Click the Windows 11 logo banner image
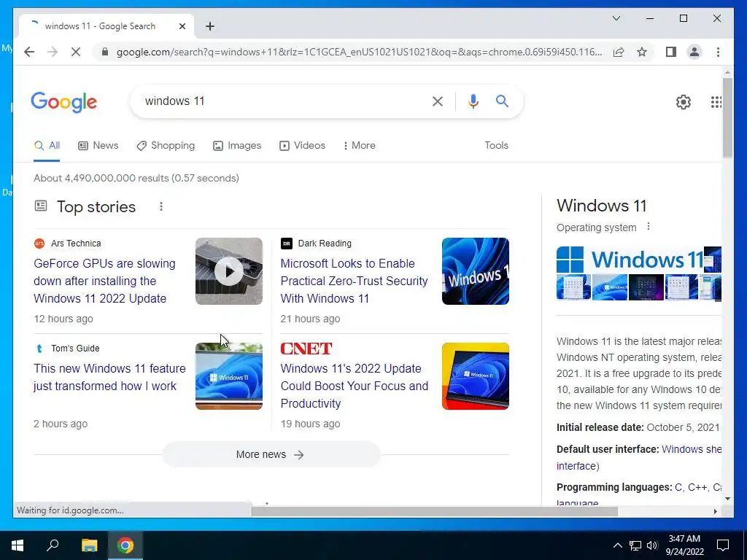This screenshot has width=747, height=560. point(630,260)
